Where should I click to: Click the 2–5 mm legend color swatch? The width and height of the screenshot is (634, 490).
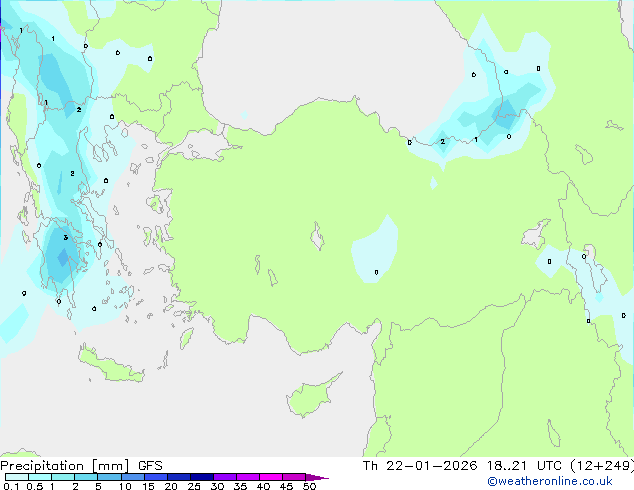click(x=86, y=477)
